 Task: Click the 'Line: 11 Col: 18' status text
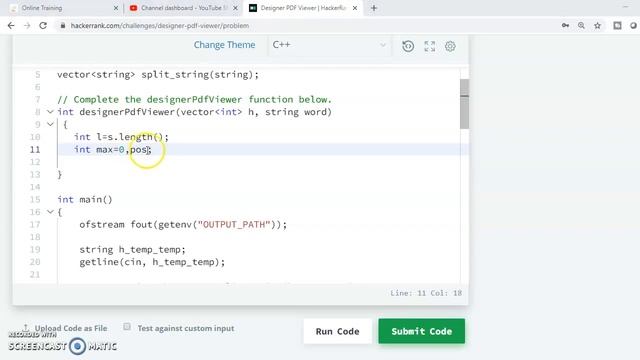coord(426,293)
